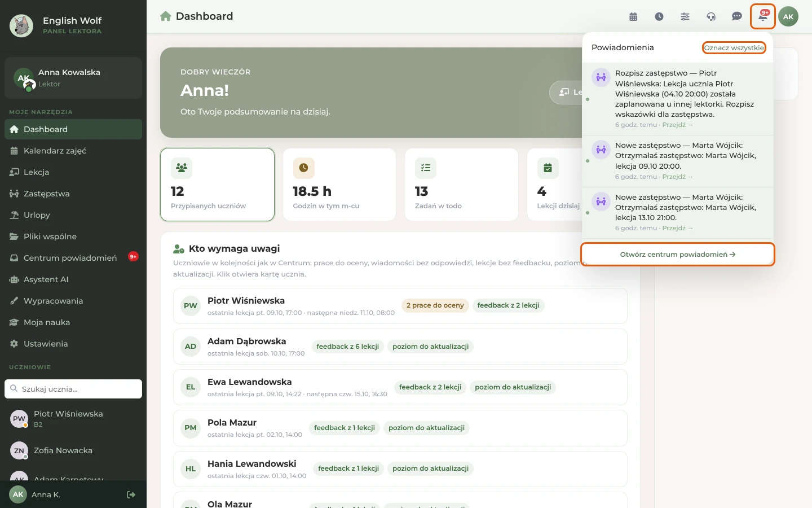Click the clock icon on Godzin card
Screen dimensions: 812x508
coord(303,168)
